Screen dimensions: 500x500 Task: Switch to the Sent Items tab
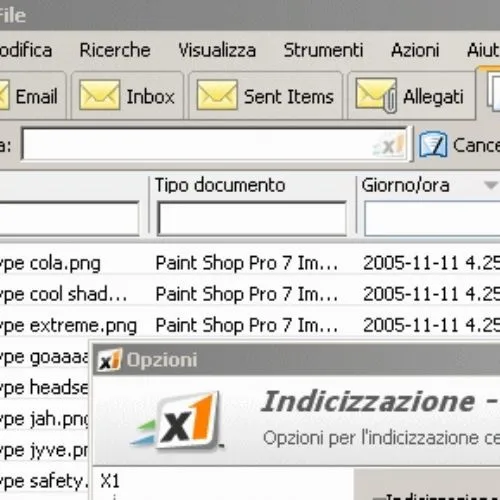(265, 96)
